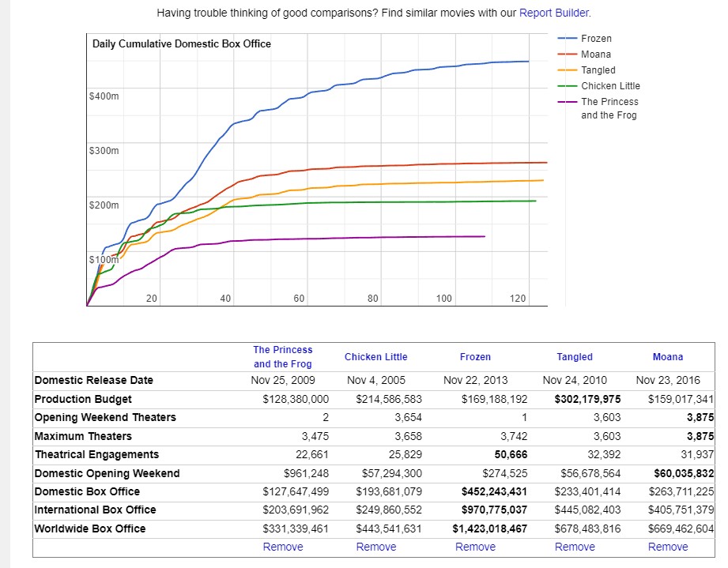The image size is (728, 568).
Task: Click the $961,248 opening weekend value
Action: pyautogui.click(x=307, y=473)
